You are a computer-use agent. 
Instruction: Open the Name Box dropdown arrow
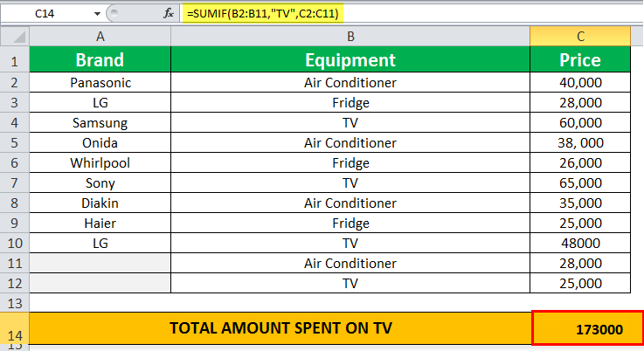click(97, 14)
